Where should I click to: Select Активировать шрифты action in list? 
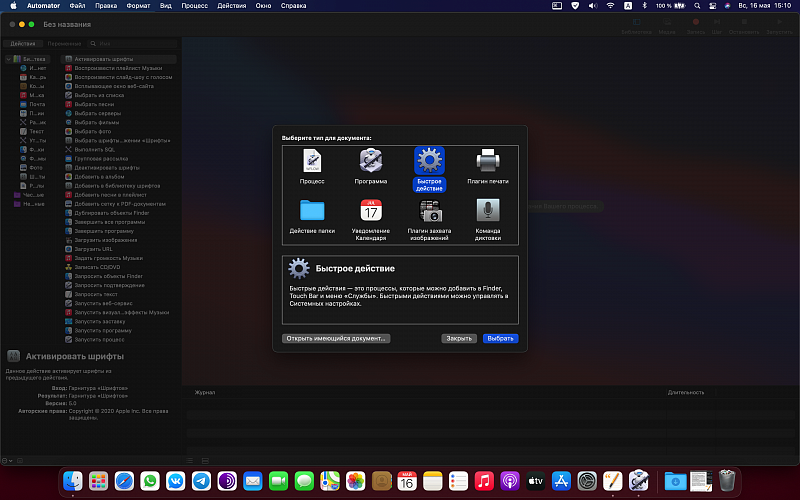103,59
